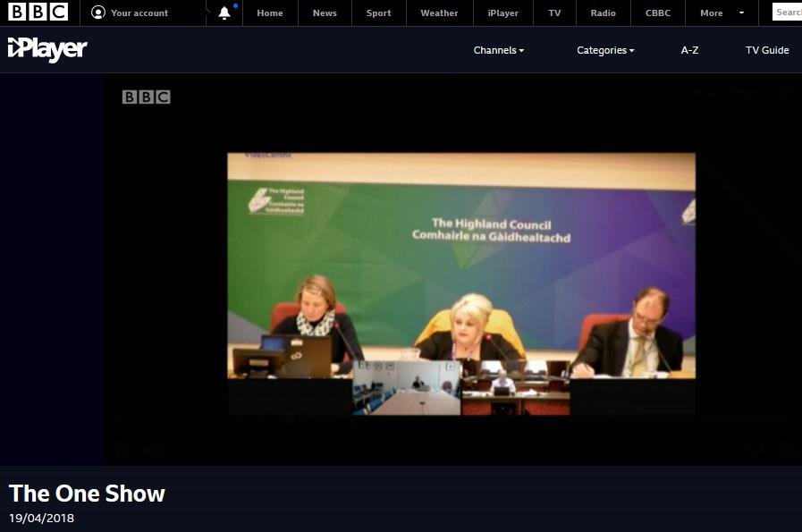The width and height of the screenshot is (802, 532).
Task: Navigate to Sport
Action: coord(378,13)
